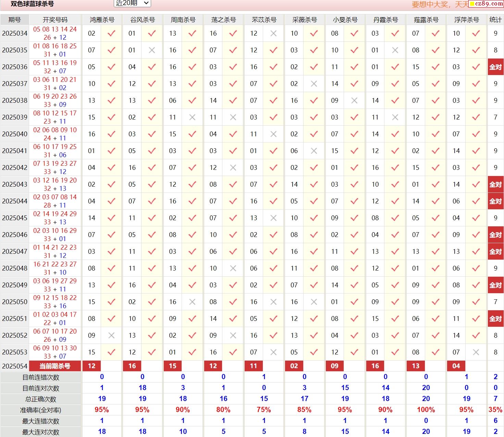This screenshot has height=437, width=504.
Task: Click the red 15 under 周南杀号 for 2025054
Action: point(172,366)
